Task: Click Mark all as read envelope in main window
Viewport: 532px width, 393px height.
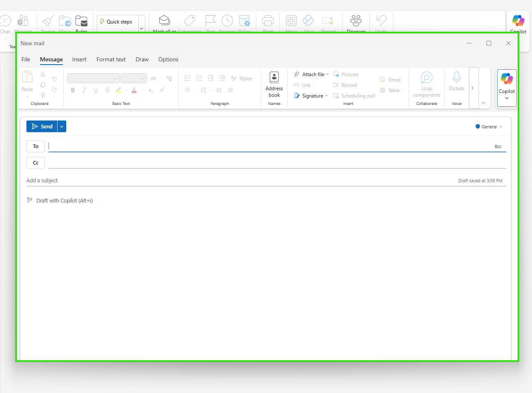Action: (x=165, y=21)
